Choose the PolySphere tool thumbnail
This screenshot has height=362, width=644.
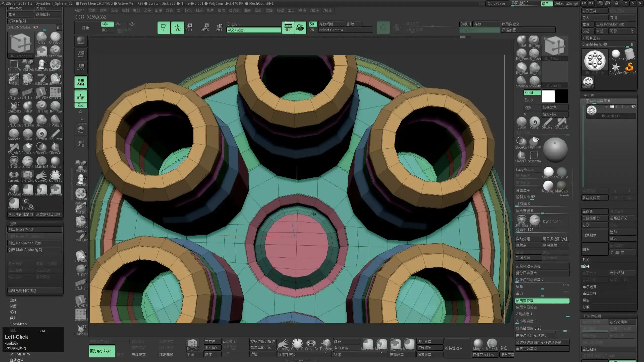(616, 54)
